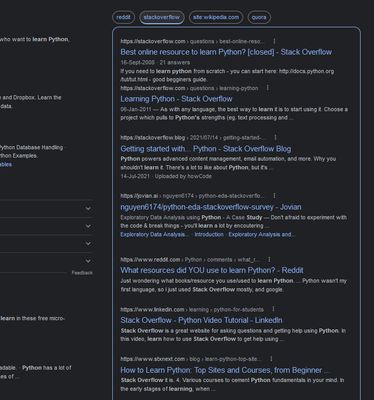
Task: Open 'What resources did YOU use' Reddit result
Action: click(x=212, y=270)
